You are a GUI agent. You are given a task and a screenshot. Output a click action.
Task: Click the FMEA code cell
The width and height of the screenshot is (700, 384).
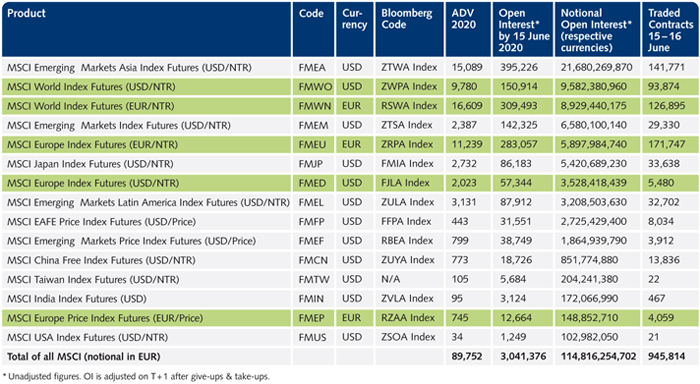coord(312,68)
